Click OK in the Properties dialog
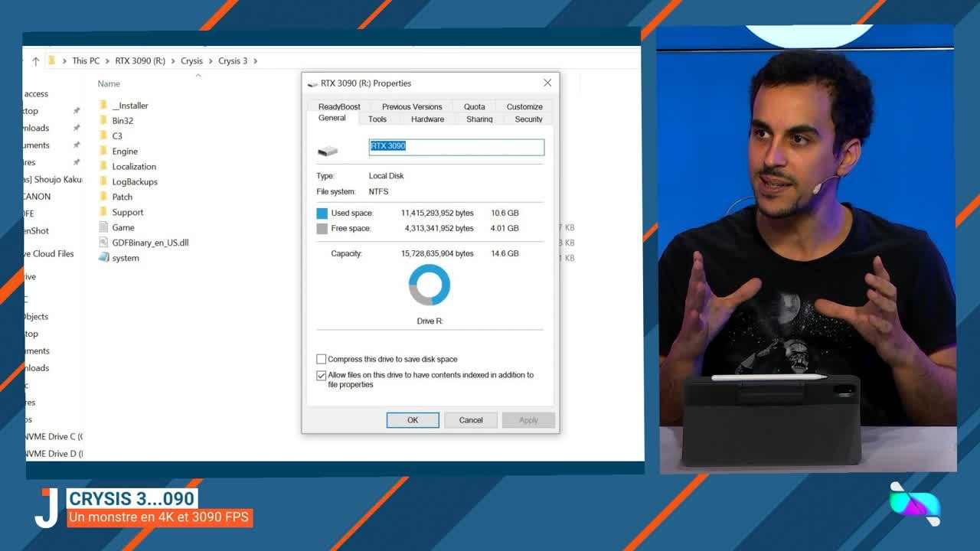980x551 pixels. coord(413,420)
